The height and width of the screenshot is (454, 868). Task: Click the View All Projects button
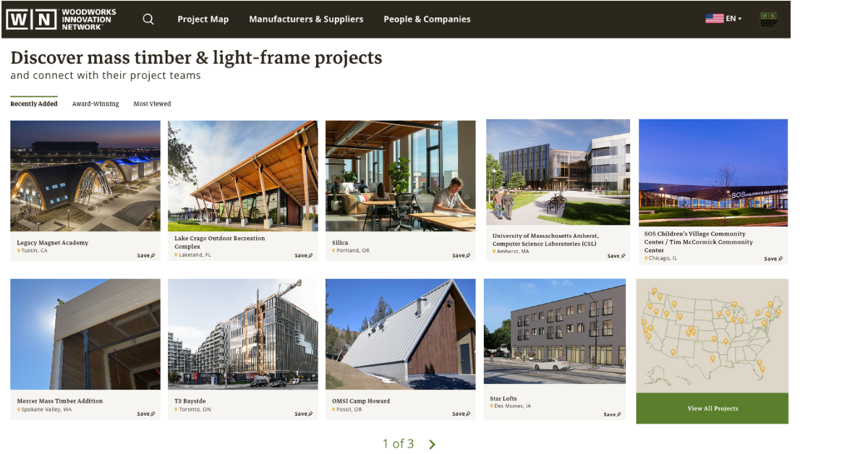(712, 408)
